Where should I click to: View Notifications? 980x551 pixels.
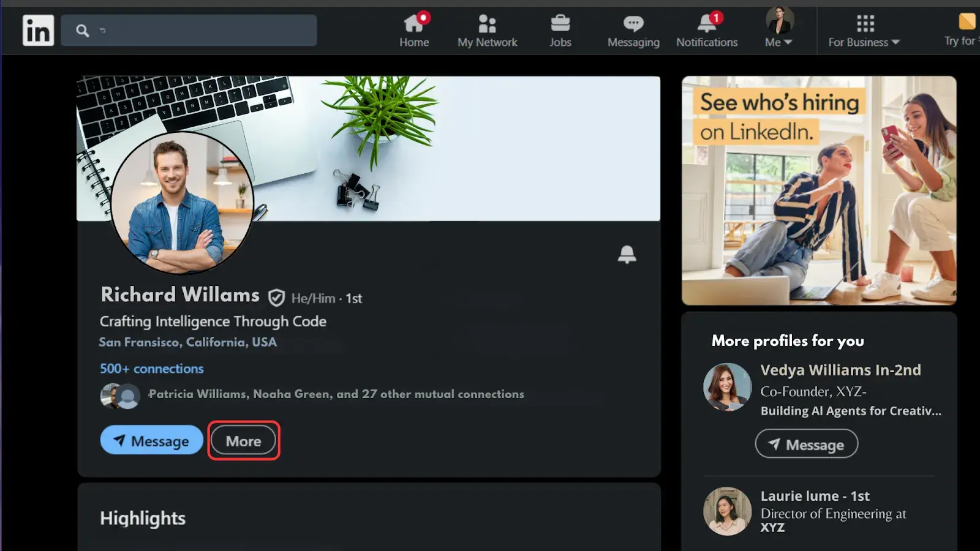[707, 31]
